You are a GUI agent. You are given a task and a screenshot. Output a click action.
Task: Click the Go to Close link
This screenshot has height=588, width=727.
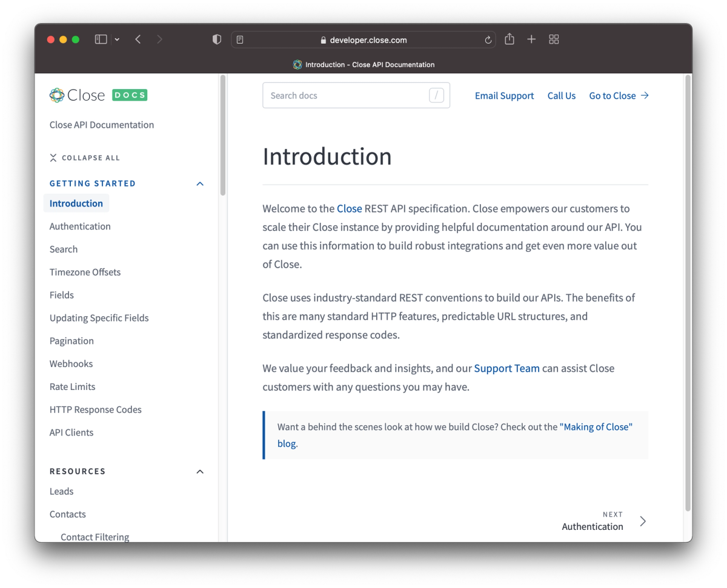tap(619, 96)
